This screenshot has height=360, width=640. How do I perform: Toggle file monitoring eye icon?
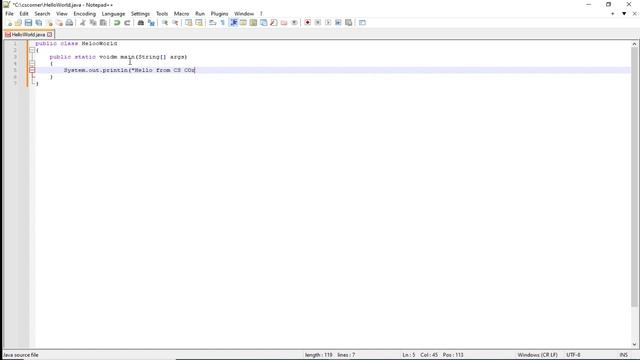[294, 23]
